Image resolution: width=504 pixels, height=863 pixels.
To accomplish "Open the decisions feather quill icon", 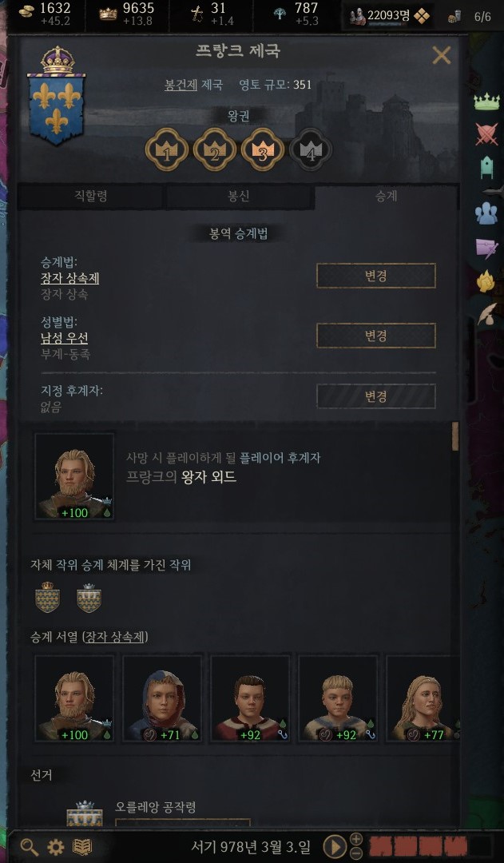I will point(486,314).
